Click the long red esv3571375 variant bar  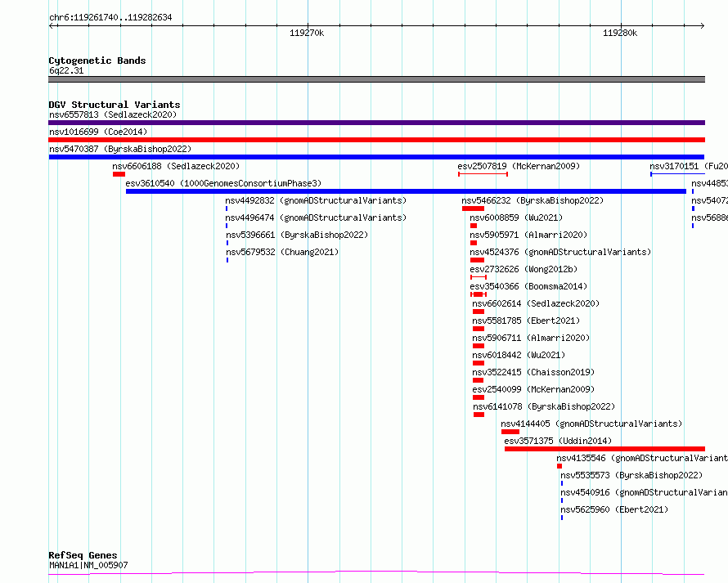(605, 449)
